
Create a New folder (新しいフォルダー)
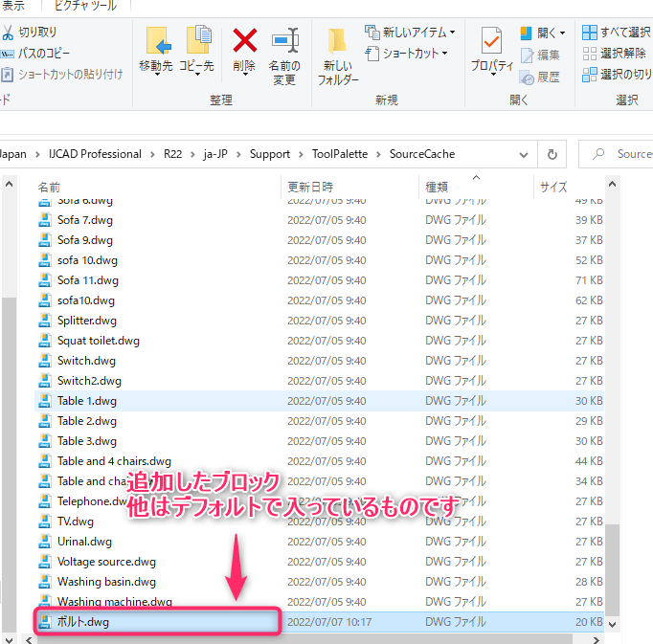pyautogui.click(x=337, y=56)
